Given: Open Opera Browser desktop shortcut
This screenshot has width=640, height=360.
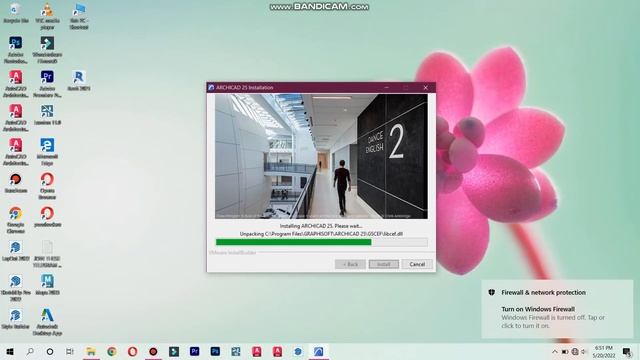Looking at the screenshot, I should tap(47, 186).
